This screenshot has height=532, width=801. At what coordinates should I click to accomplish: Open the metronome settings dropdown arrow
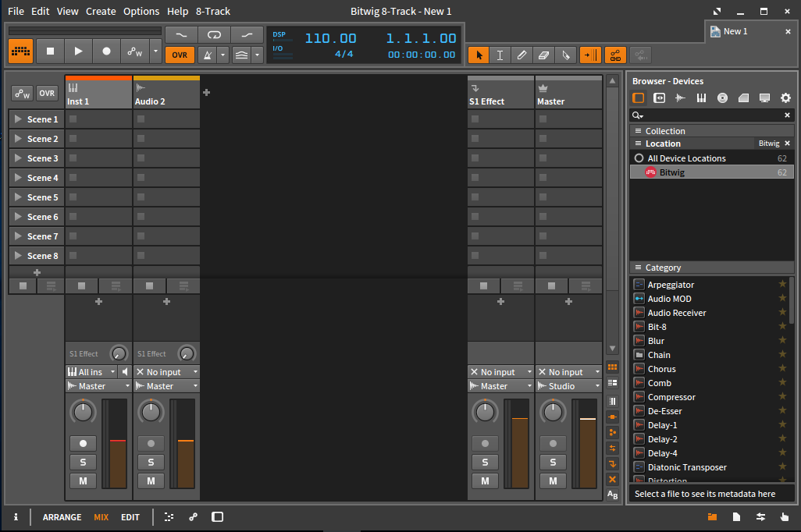click(x=222, y=55)
